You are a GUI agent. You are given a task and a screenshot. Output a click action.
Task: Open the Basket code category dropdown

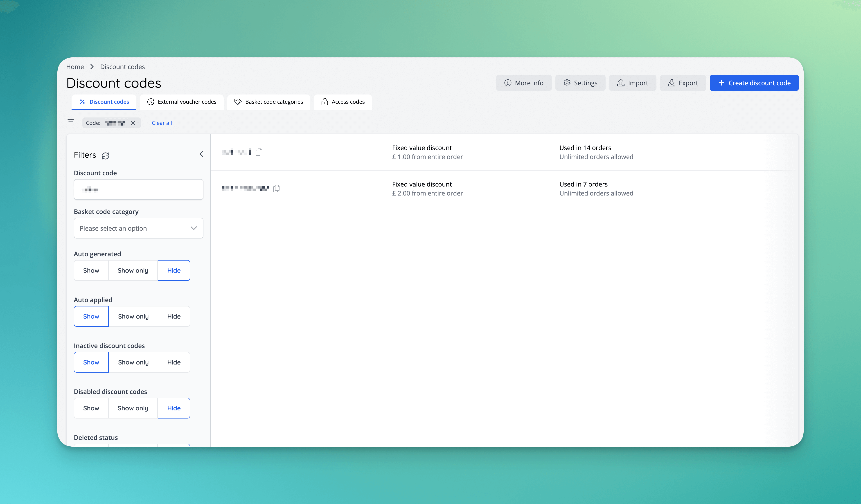138,228
